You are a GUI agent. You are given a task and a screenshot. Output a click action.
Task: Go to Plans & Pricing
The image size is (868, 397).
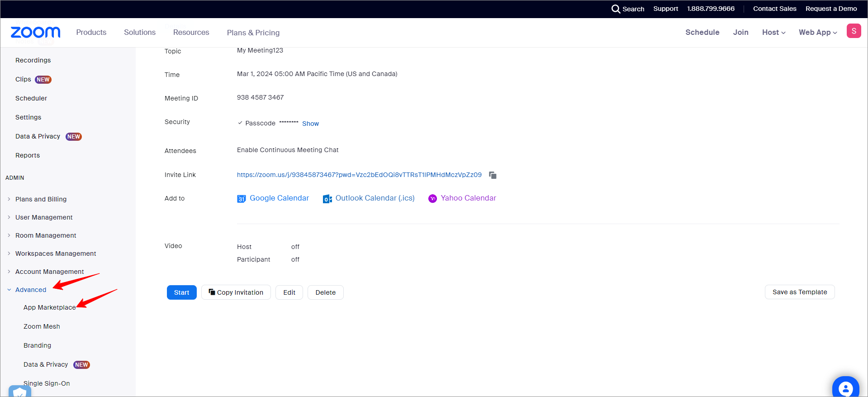(x=253, y=33)
